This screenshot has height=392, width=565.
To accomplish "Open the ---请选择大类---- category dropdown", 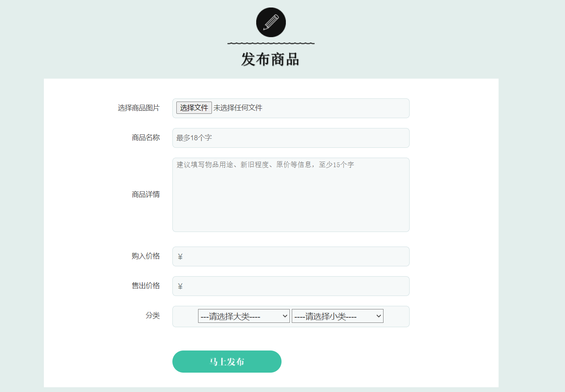I will pyautogui.click(x=243, y=316).
